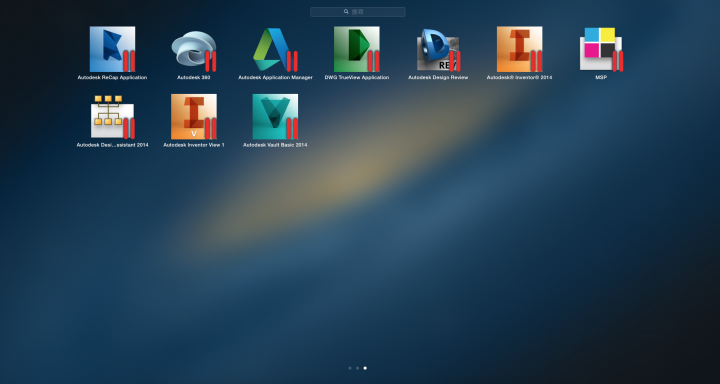The height and width of the screenshot is (384, 720).
Task: Click the Launchpad search field
Action: [358, 12]
